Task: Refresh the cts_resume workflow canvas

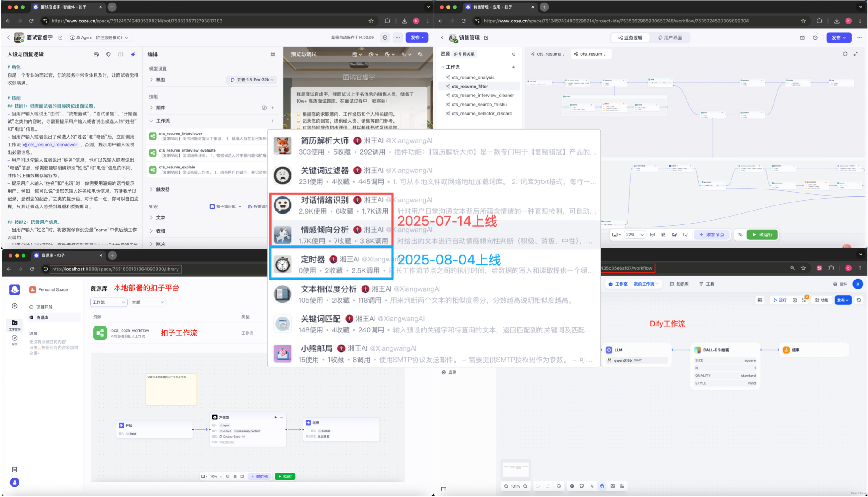Action: click(845, 54)
